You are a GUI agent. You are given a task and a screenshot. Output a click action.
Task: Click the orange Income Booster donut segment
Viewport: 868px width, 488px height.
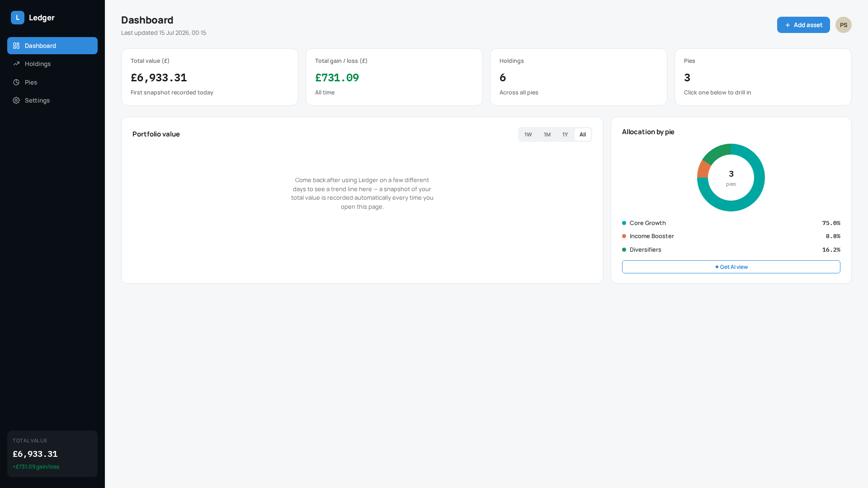(x=703, y=170)
